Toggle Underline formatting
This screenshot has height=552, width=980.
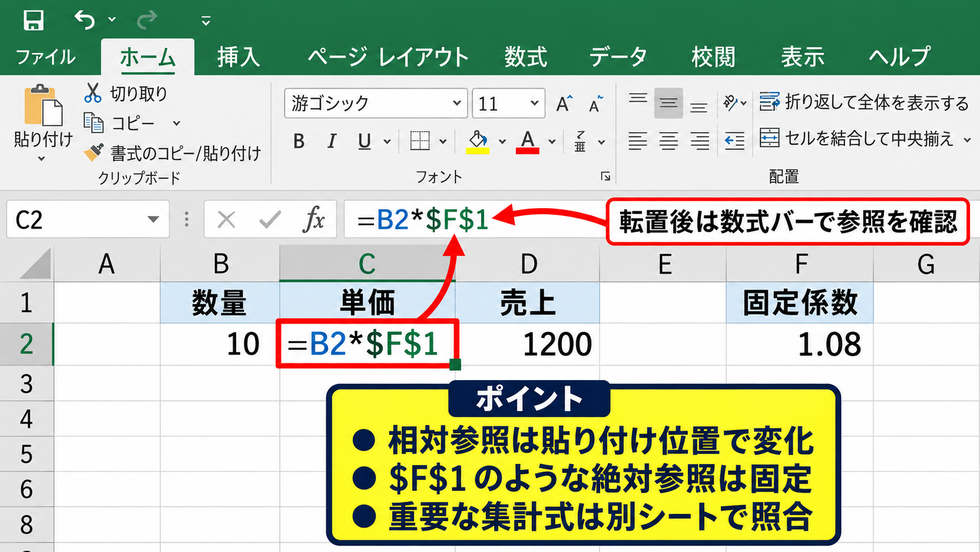(365, 141)
